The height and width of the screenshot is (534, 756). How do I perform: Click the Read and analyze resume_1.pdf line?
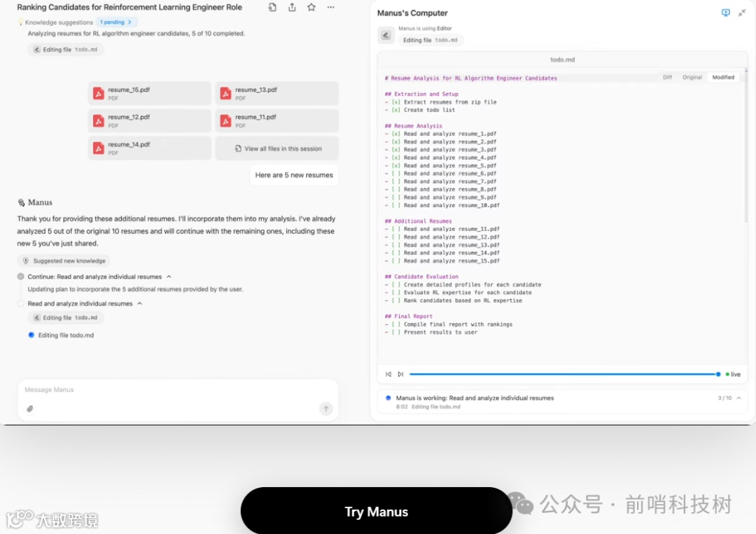click(440, 134)
